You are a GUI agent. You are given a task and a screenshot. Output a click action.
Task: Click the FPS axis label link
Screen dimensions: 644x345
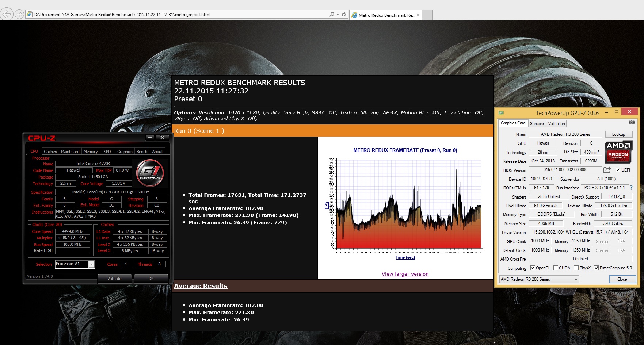tap(327, 205)
